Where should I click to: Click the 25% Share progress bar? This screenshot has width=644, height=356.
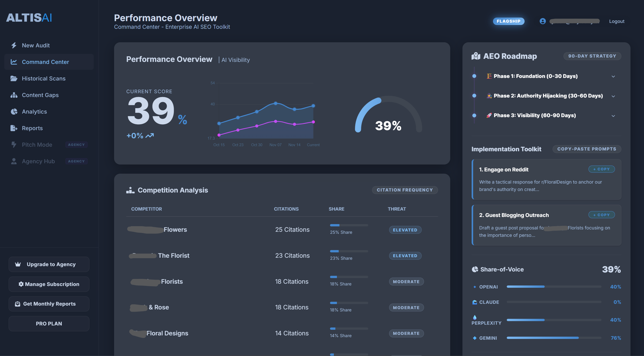pos(349,225)
